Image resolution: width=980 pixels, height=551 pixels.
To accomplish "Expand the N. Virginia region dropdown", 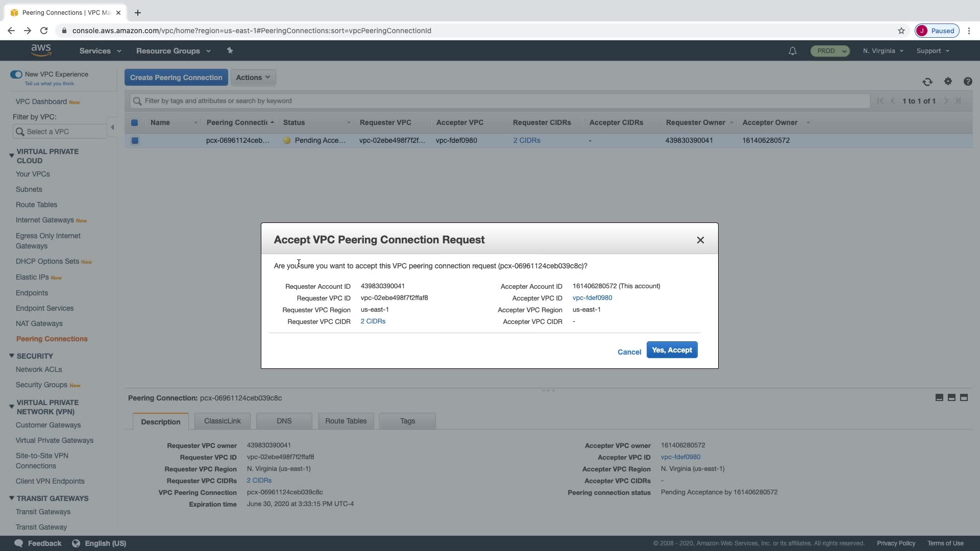I will pos(883,51).
